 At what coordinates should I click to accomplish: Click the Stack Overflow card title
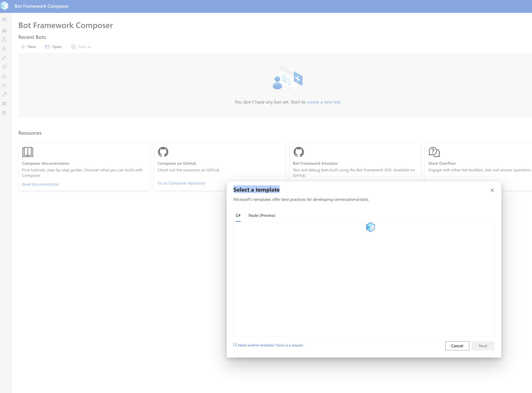pos(442,163)
